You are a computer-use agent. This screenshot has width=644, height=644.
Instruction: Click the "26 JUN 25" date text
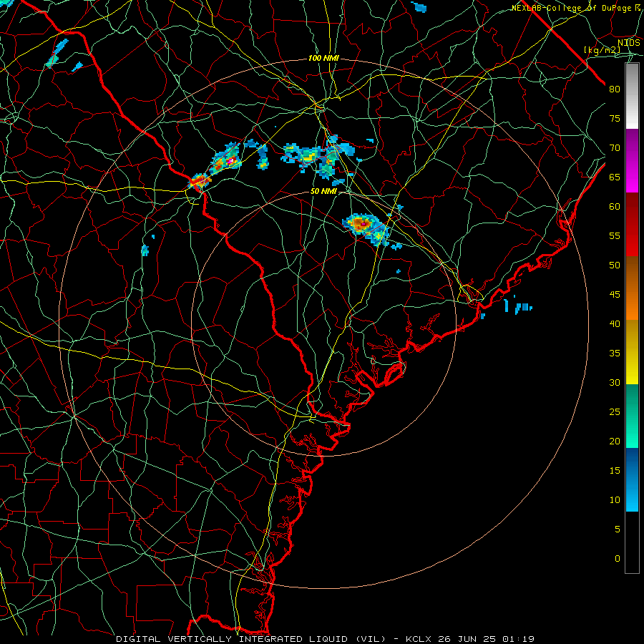(x=466, y=639)
